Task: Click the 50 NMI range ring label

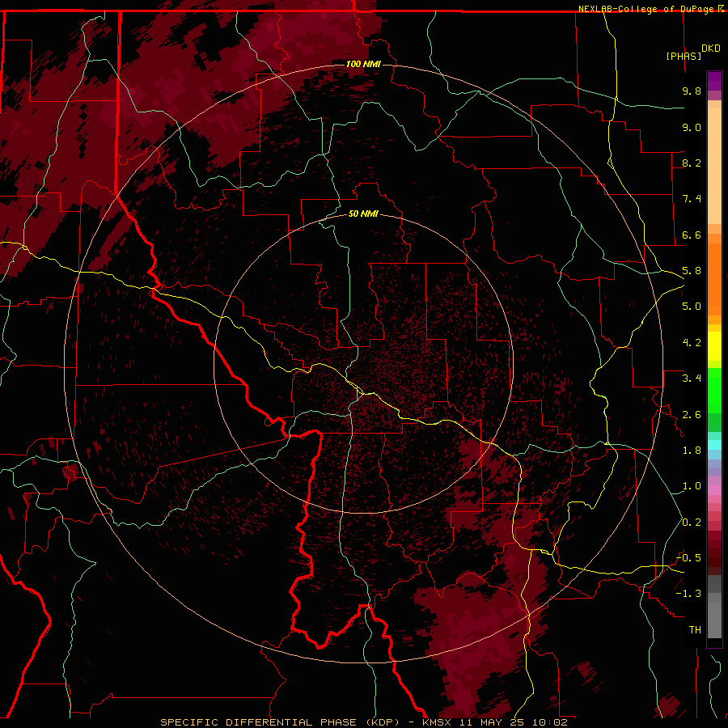Action: point(363,214)
